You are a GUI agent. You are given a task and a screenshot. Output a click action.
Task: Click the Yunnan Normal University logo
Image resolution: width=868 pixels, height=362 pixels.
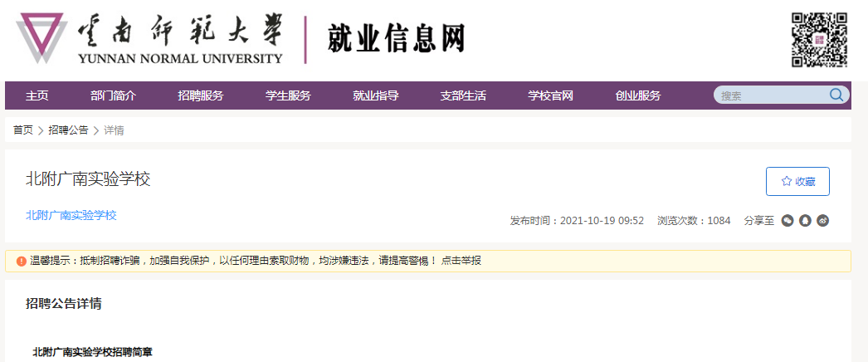(x=149, y=37)
